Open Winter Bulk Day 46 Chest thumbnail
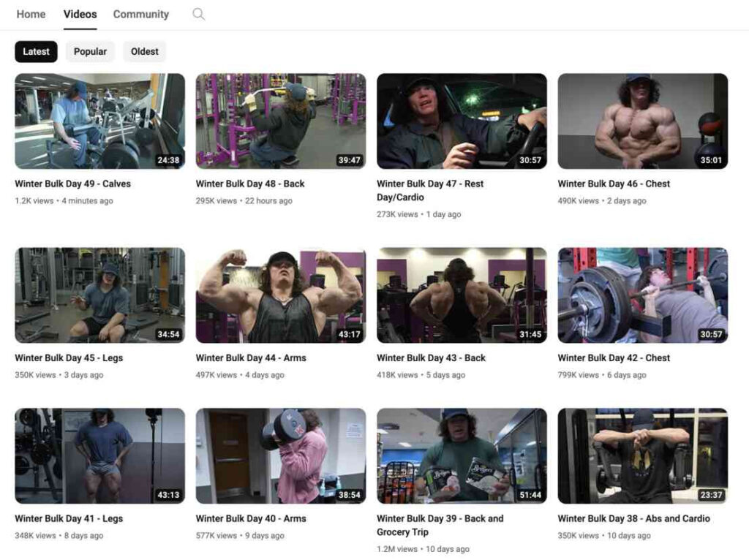 coord(643,121)
